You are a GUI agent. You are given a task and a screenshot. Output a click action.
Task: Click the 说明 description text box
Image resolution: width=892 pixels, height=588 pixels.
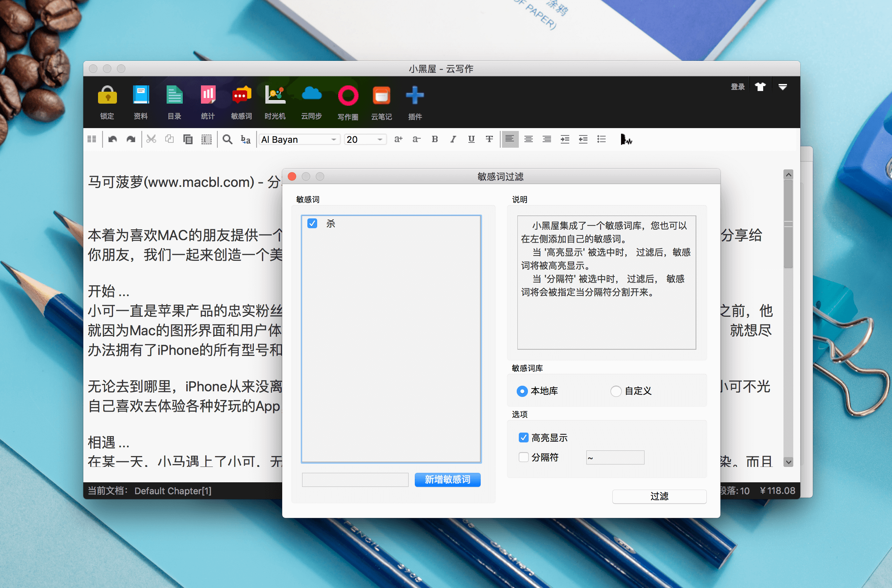pyautogui.click(x=607, y=282)
